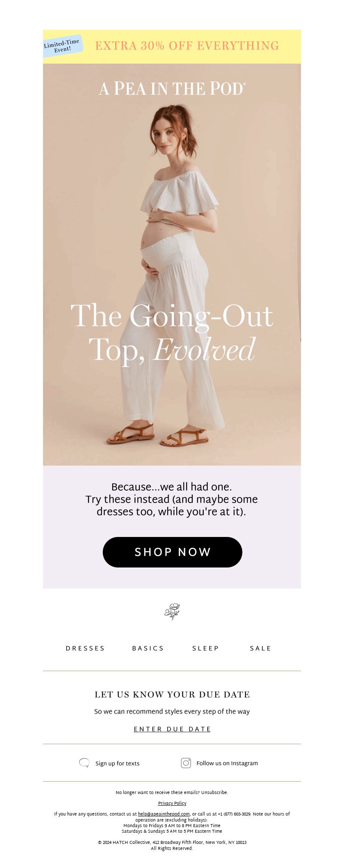Click the model hero photo
The height and width of the screenshot is (868, 344).
(x=172, y=264)
